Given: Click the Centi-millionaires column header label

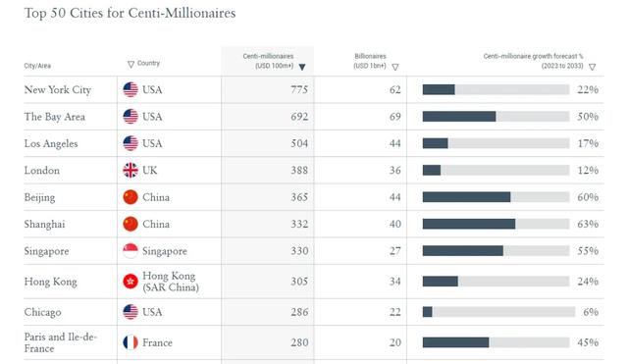Looking at the screenshot, I should [268, 61].
